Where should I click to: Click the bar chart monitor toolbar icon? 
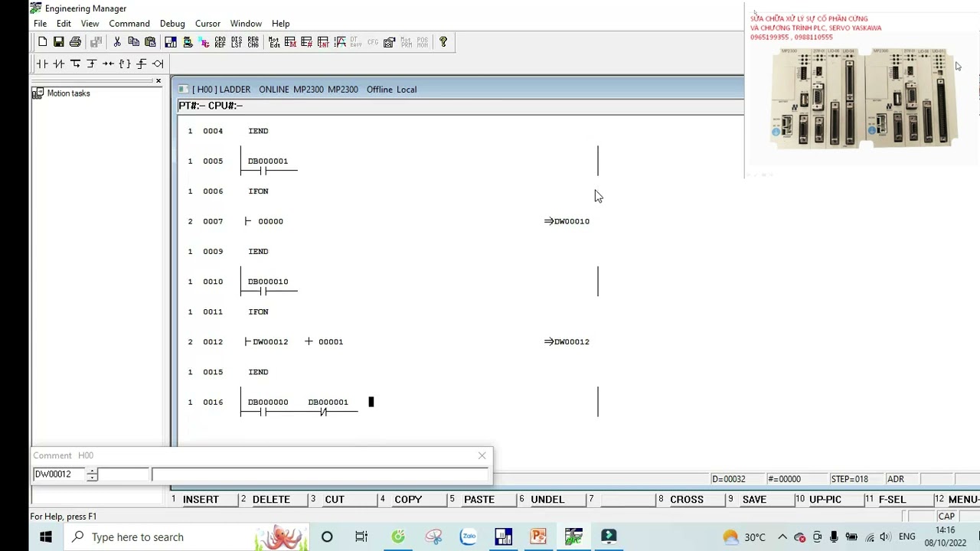coord(171,42)
